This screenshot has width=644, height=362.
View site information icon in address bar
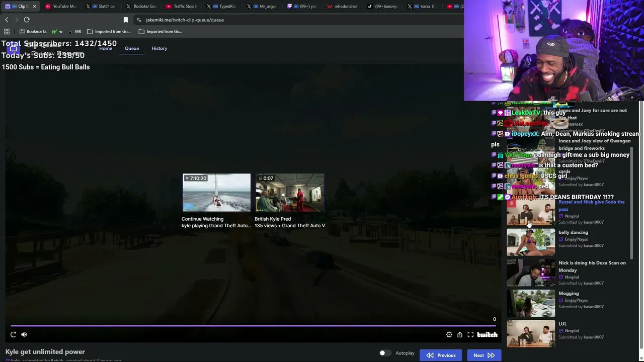[138, 20]
